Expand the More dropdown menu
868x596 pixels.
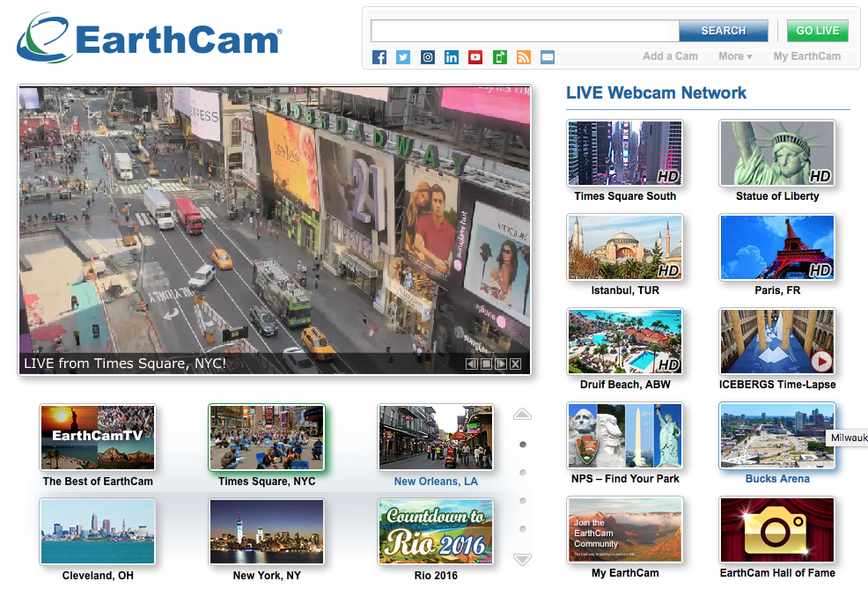click(x=735, y=56)
